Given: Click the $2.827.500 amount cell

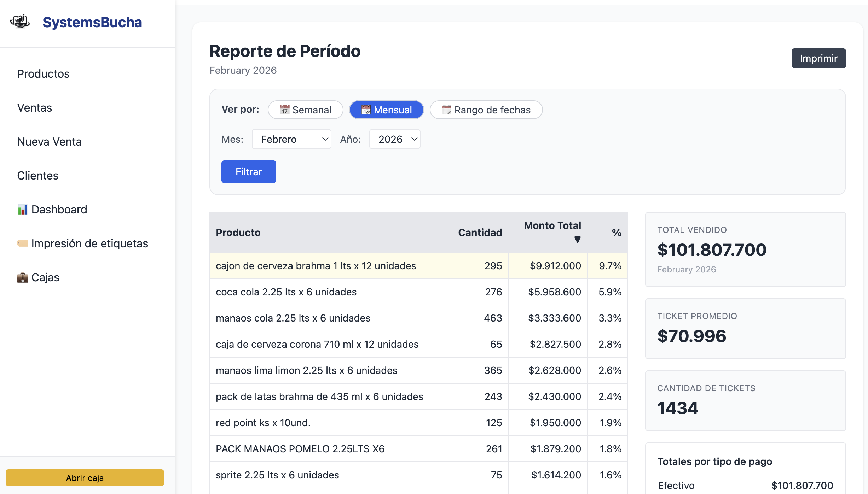Looking at the screenshot, I should click(548, 344).
